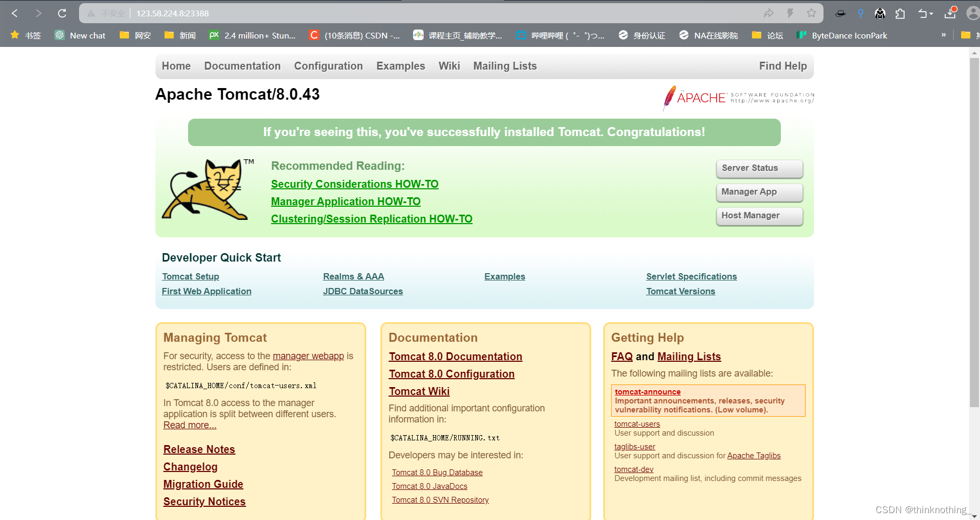Open Security Considerations HOW-TO link

point(355,184)
